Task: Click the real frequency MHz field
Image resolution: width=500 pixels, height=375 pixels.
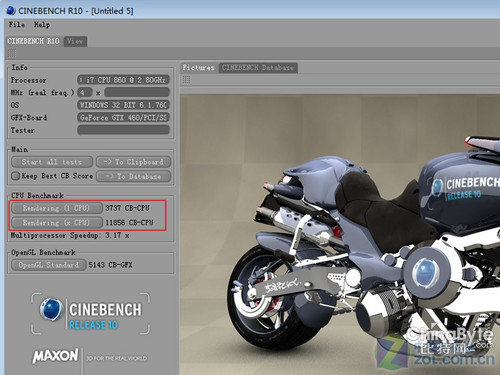Action: [137, 92]
